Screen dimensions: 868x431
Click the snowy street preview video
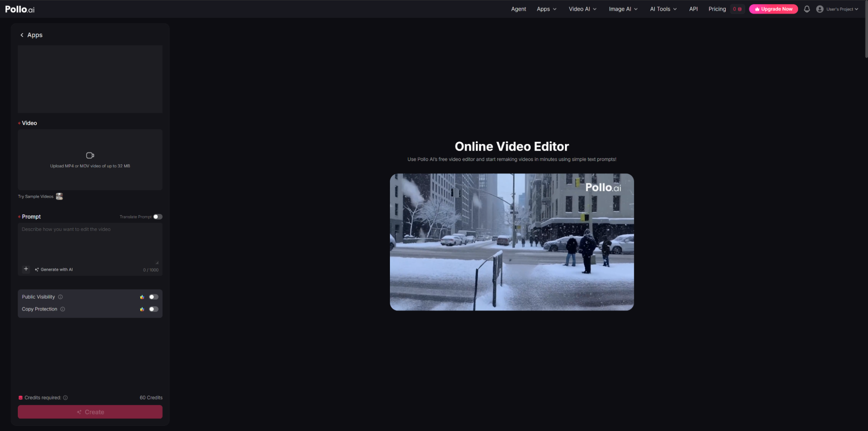512,242
